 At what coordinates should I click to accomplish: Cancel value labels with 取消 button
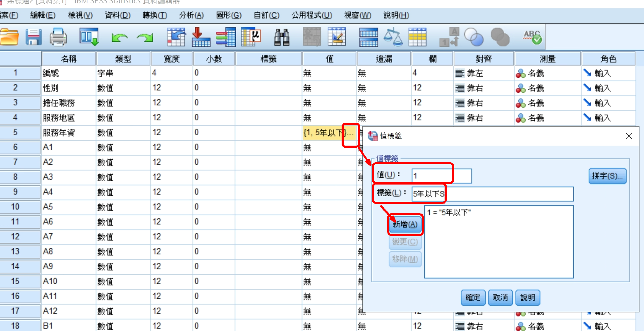(500, 297)
